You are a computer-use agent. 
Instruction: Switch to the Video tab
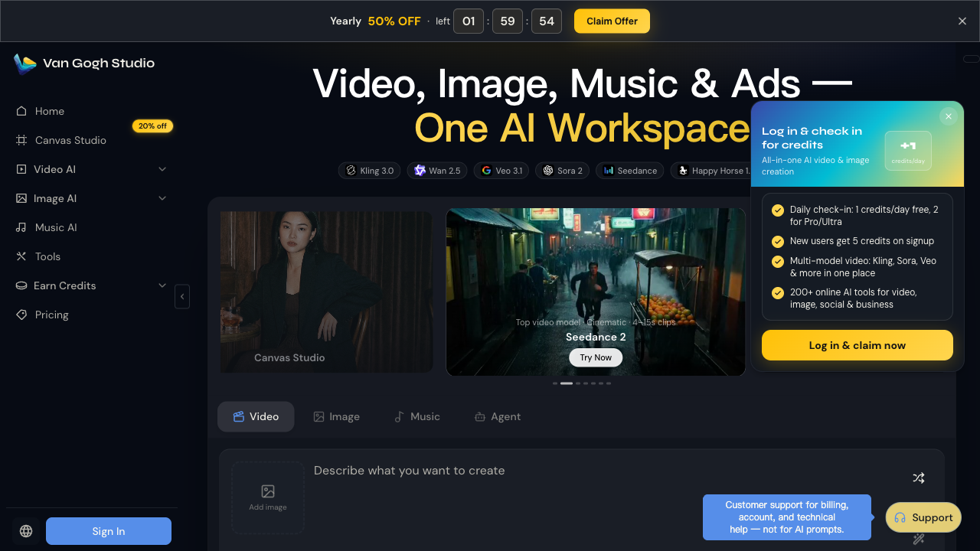(256, 416)
